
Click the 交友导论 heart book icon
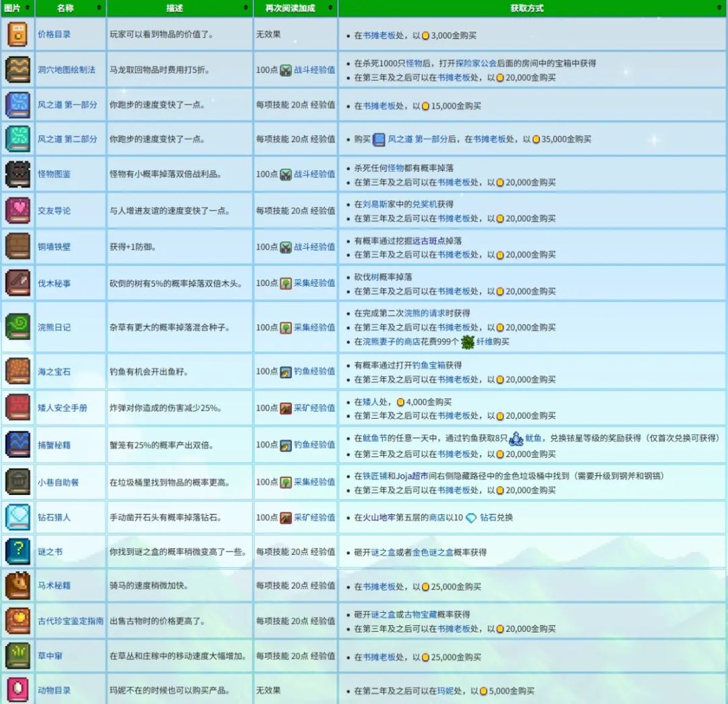tap(18, 210)
